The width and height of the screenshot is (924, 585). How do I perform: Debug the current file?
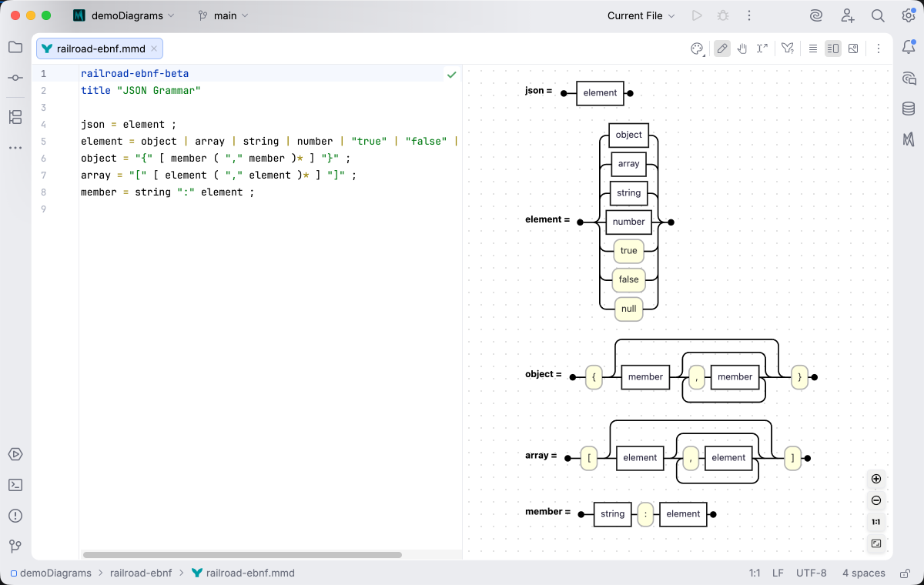tap(722, 15)
